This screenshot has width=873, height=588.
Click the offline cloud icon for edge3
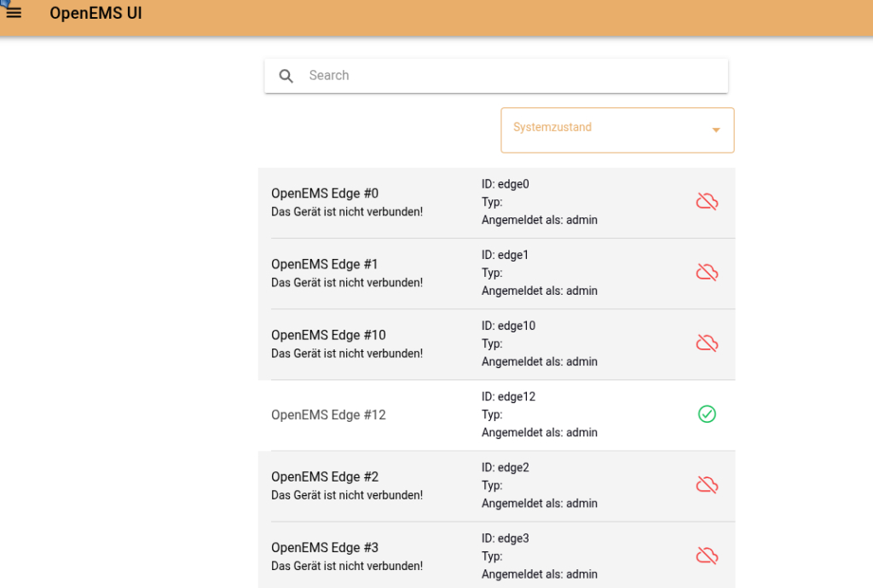(707, 556)
